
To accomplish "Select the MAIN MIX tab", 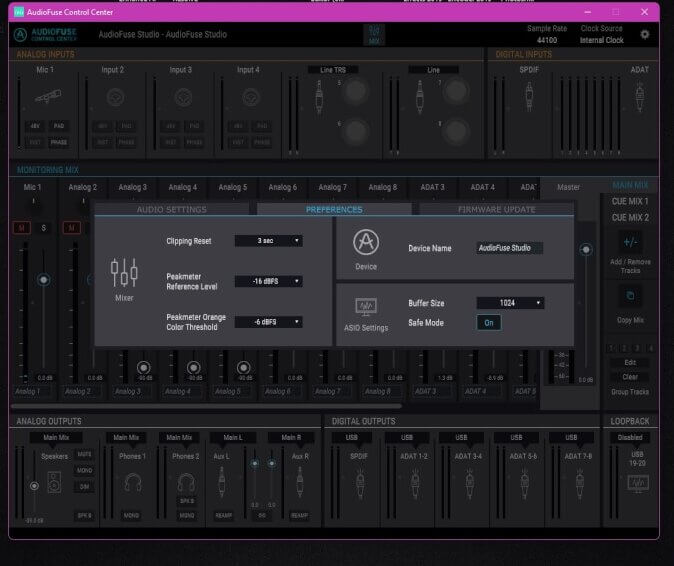I will click(x=630, y=185).
